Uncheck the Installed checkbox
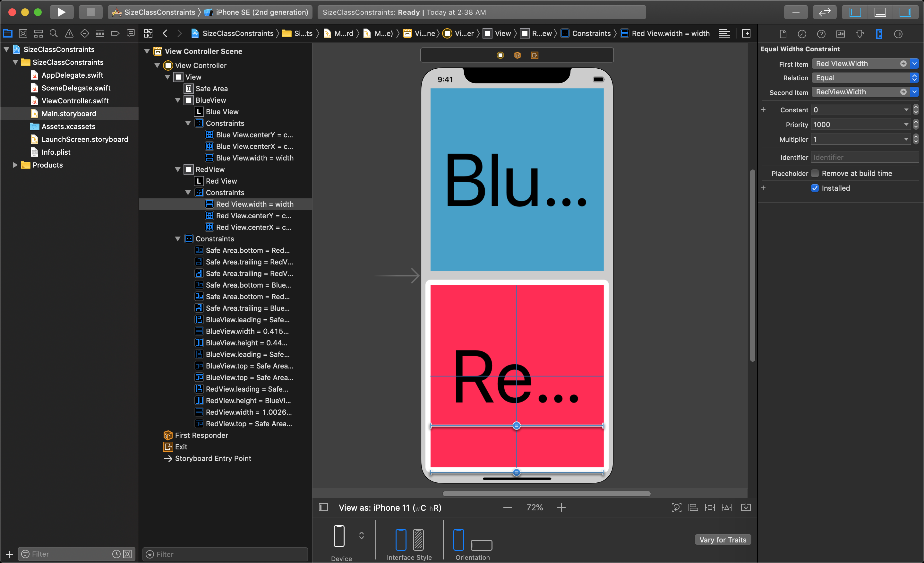This screenshot has width=924, height=563. pos(815,188)
